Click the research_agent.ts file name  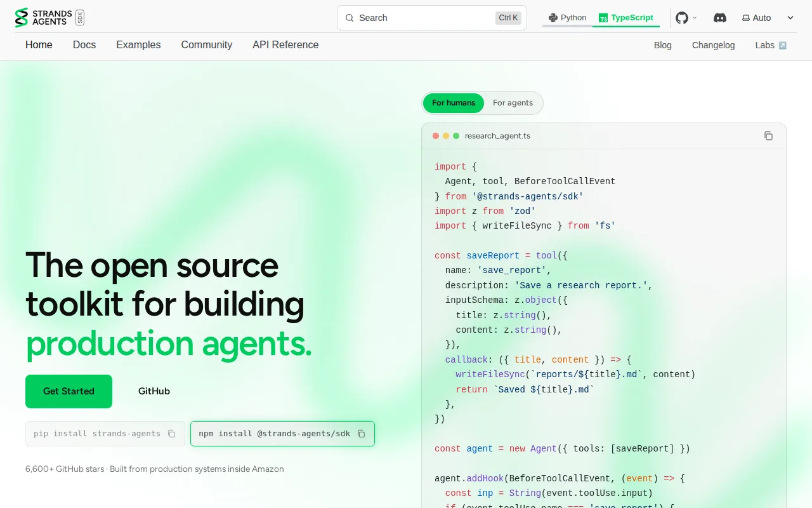pyautogui.click(x=497, y=136)
